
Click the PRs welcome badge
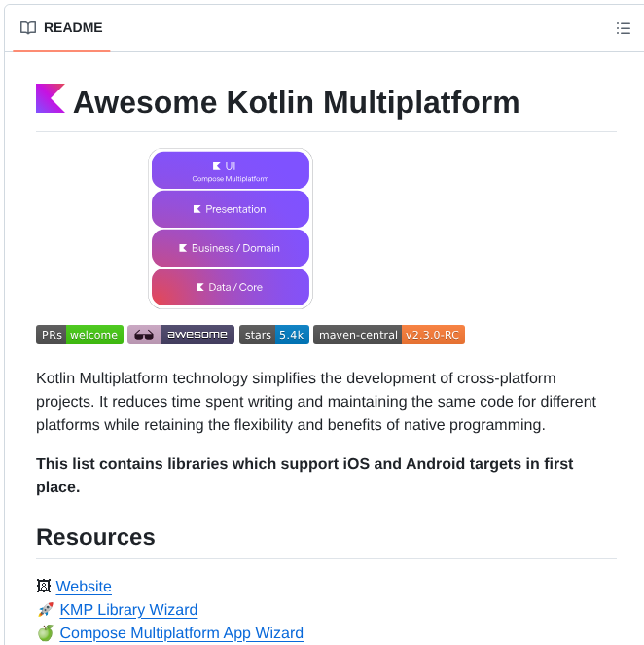click(80, 335)
